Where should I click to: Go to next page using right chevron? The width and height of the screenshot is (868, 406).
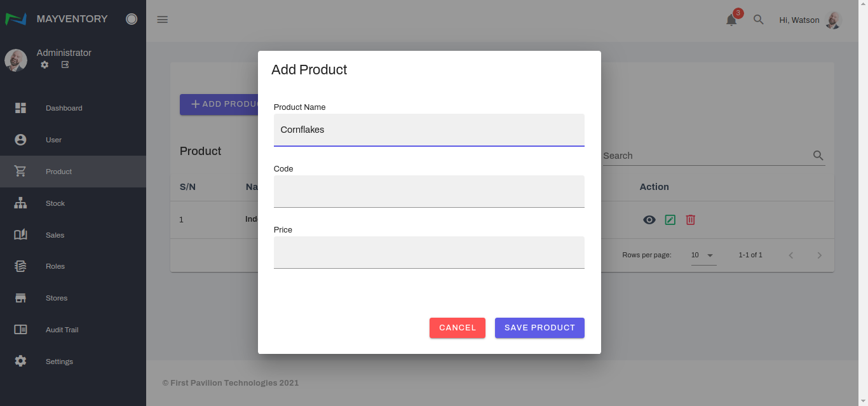(819, 255)
